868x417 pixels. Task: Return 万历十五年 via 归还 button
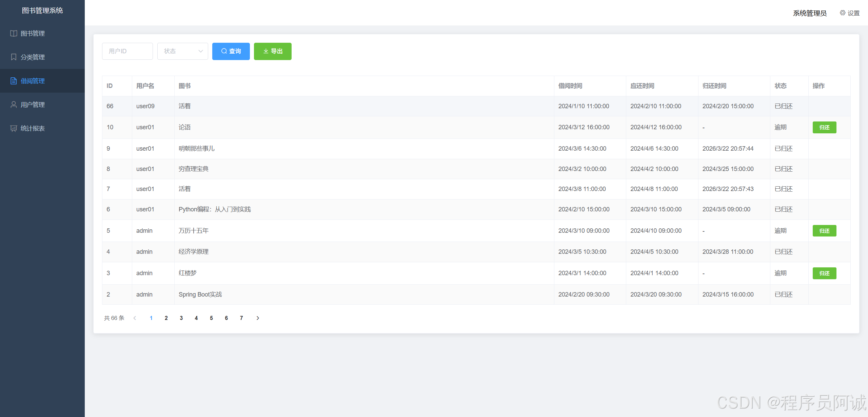click(824, 231)
